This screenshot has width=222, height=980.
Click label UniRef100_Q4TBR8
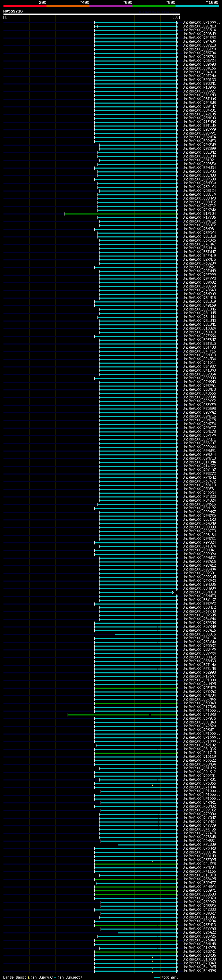[199, 714]
